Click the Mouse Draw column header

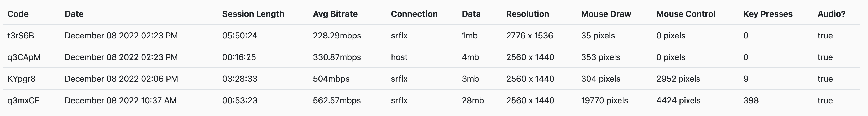click(606, 14)
